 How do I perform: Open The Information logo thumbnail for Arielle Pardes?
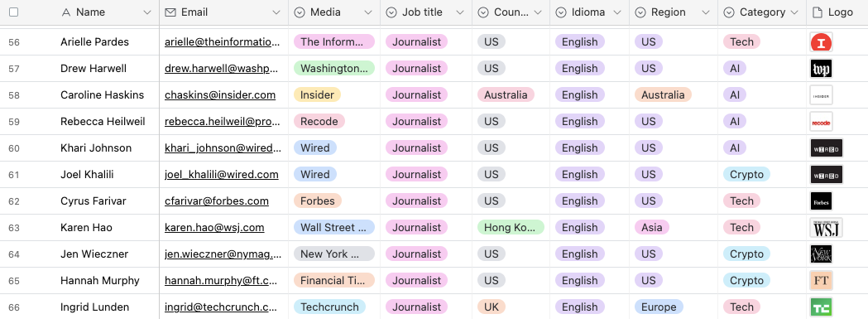click(821, 42)
